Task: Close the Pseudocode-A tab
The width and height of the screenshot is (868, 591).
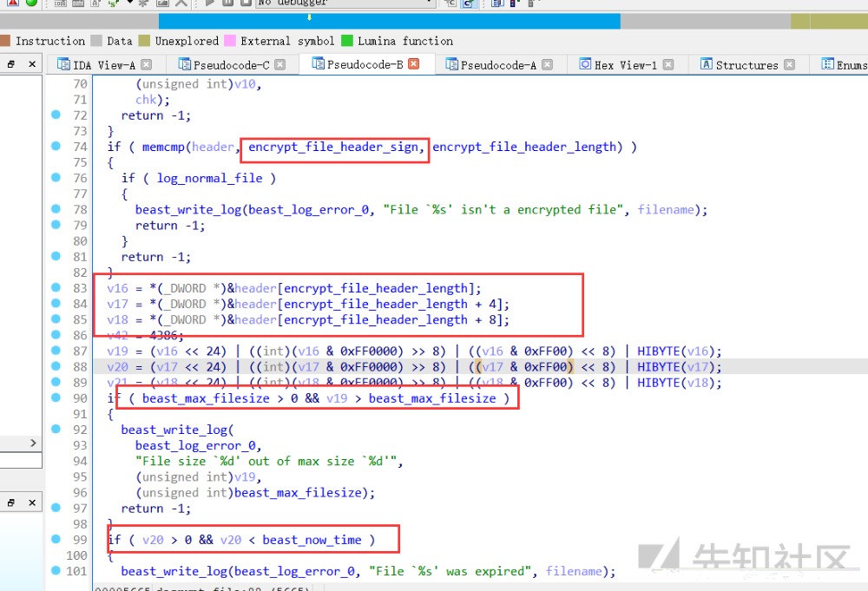Action: tap(547, 65)
